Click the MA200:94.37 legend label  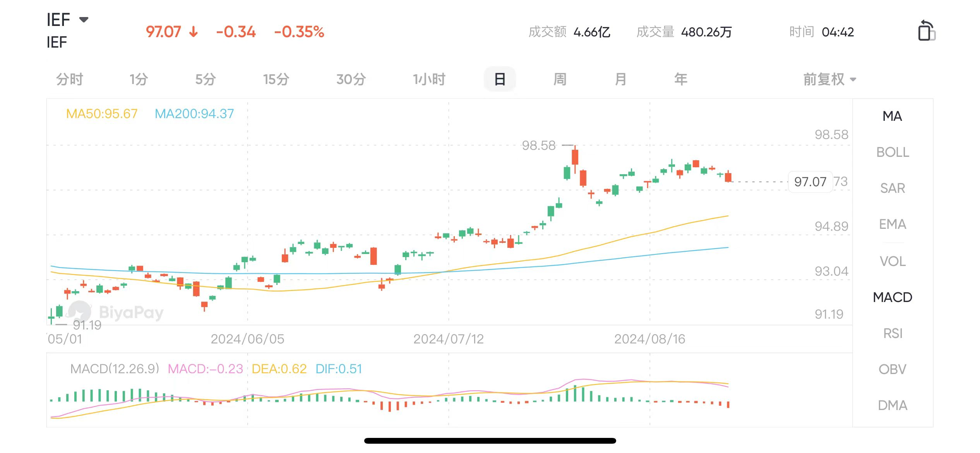194,113
